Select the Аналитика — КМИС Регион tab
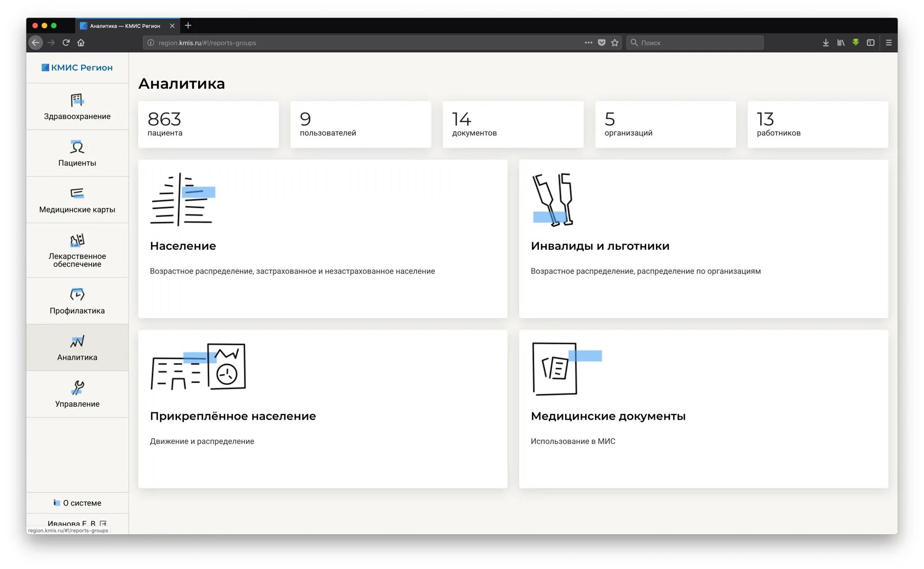Viewport: 924px width, 569px height. tap(127, 26)
